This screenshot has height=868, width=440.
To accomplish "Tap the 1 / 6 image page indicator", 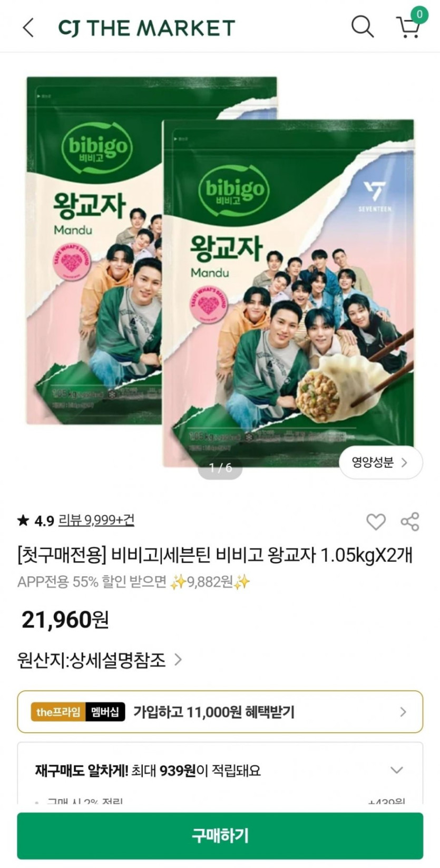I will 220,467.
